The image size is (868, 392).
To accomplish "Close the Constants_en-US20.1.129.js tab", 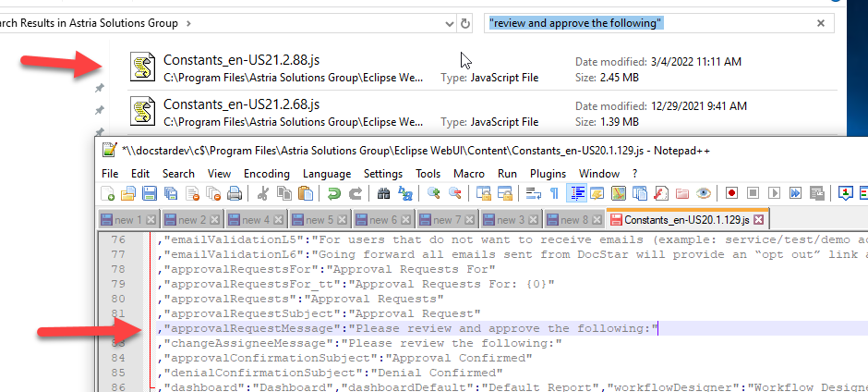I will (758, 220).
